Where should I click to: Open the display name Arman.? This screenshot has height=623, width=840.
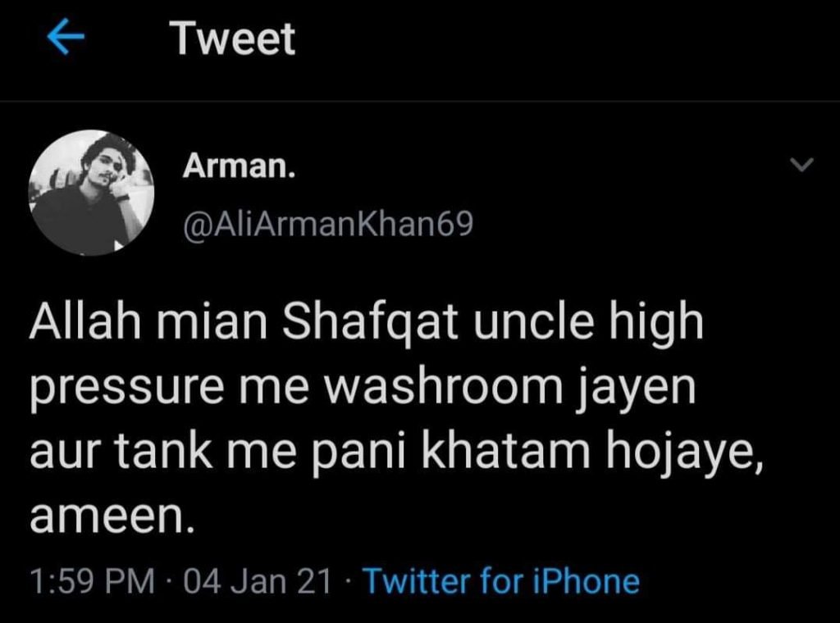coord(239,166)
